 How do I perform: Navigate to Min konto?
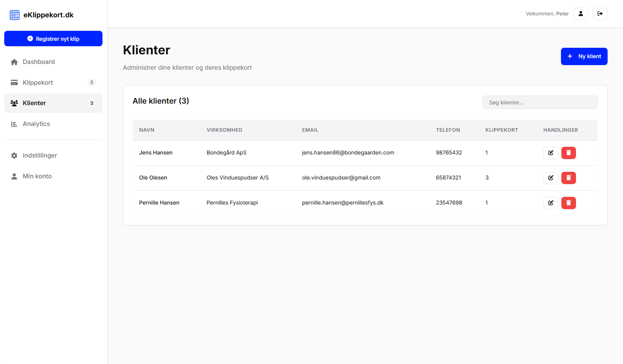coord(37,176)
